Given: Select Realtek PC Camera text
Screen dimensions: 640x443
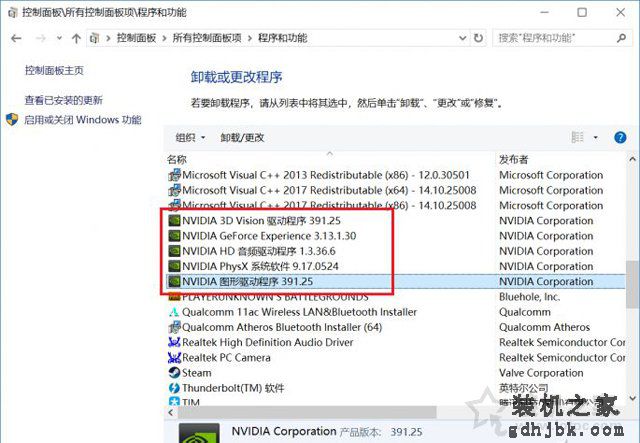Looking at the screenshot, I should point(226,358).
